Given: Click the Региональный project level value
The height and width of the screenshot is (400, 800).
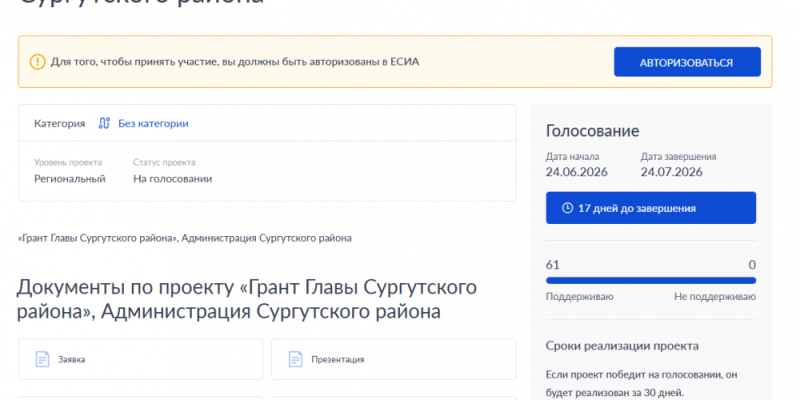Looking at the screenshot, I should 70,179.
